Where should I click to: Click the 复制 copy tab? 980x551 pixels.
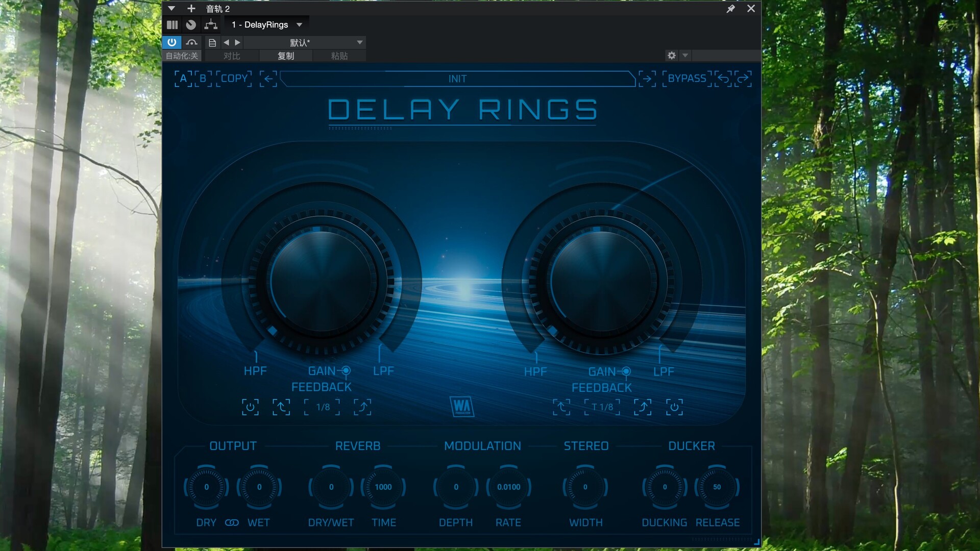tap(286, 56)
